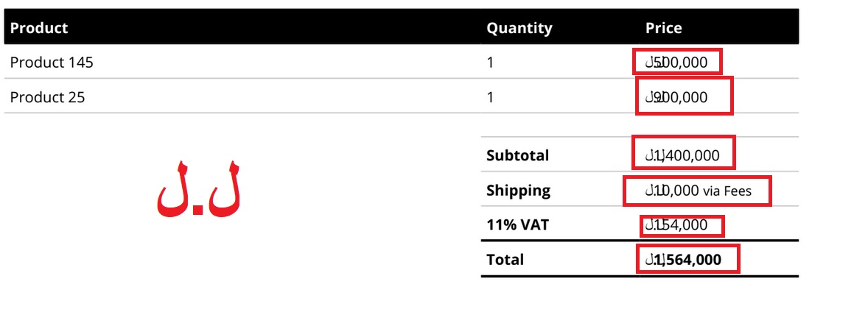Click the quantity value for Product 145
Screen dimensions: 868x315
[x=490, y=63]
